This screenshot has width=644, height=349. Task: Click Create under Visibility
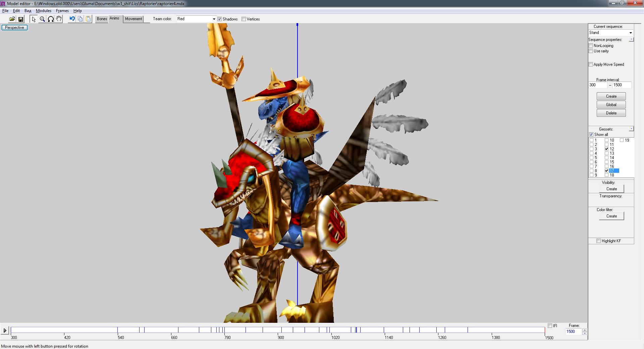tap(611, 189)
